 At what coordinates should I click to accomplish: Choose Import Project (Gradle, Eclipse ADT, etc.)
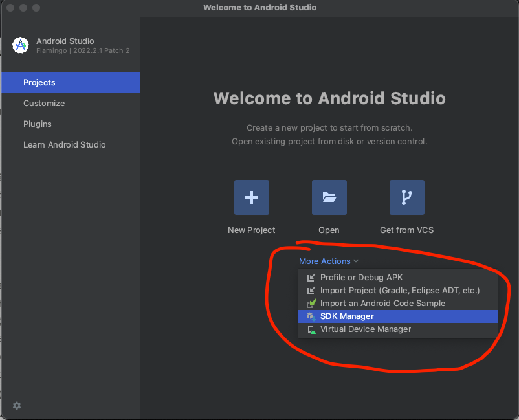397,291
